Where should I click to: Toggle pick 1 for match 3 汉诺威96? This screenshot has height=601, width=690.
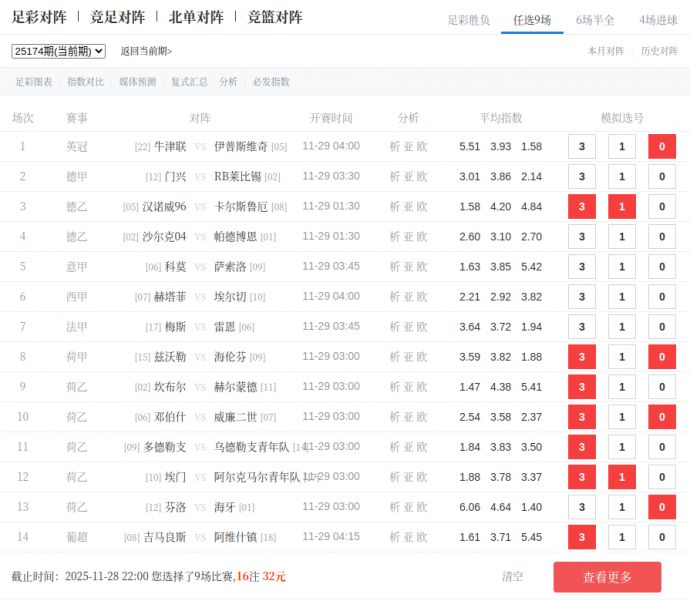click(x=622, y=207)
